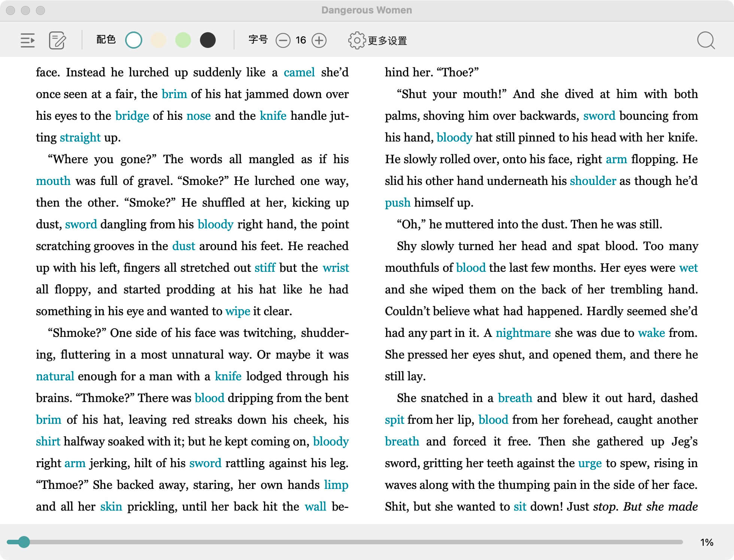The height and width of the screenshot is (560, 734).
Task: Click the 1% progress indicator
Action: point(707,542)
